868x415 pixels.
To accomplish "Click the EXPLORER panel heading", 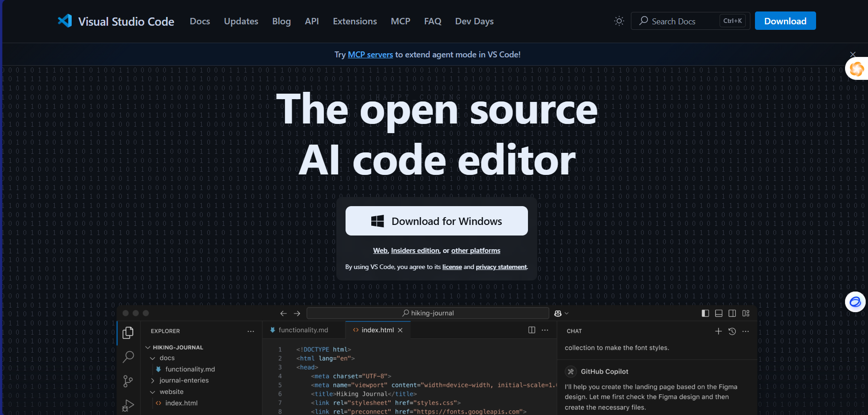I will tap(165, 331).
